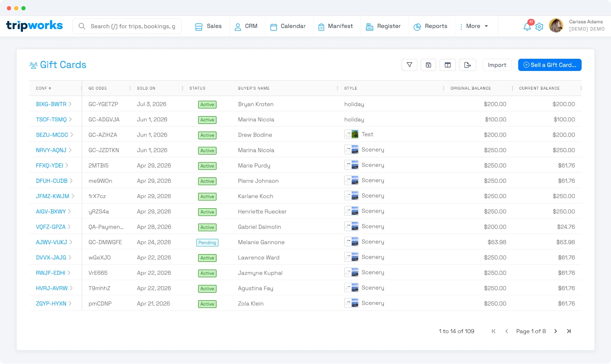611x364 pixels.
Task: Expand row chevron for JFMZ-KWJM
Action: 73,196
